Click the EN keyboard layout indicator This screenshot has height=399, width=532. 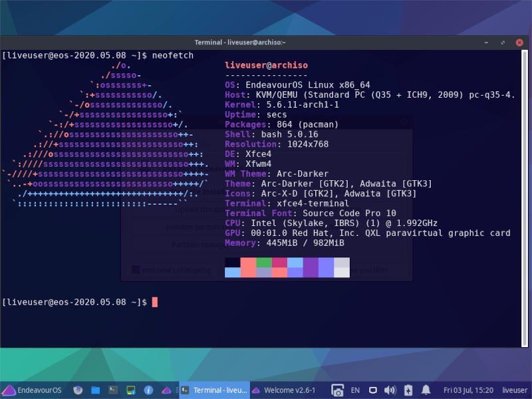[354, 390]
